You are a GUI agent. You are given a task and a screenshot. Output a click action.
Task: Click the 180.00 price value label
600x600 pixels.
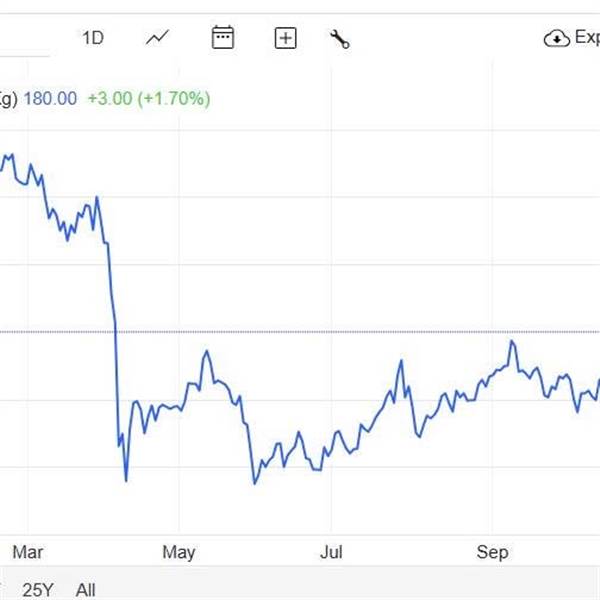pyautogui.click(x=50, y=98)
